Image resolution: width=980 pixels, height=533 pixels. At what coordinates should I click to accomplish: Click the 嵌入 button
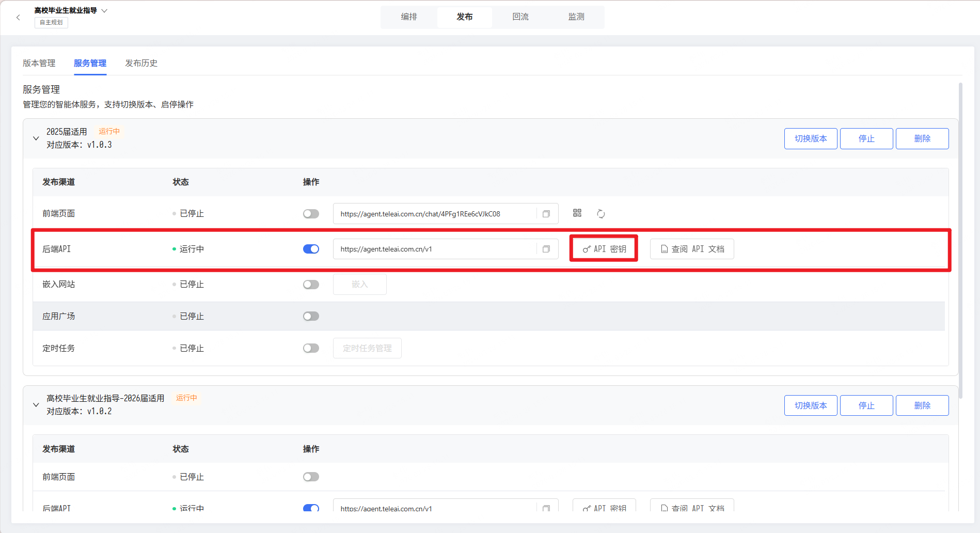[x=360, y=284]
